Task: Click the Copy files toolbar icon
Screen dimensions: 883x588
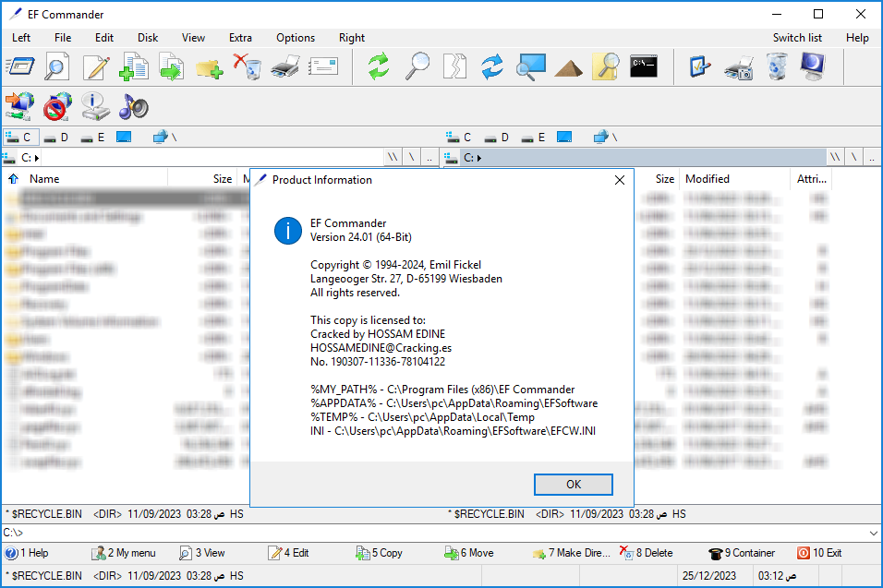Action: 134,67
